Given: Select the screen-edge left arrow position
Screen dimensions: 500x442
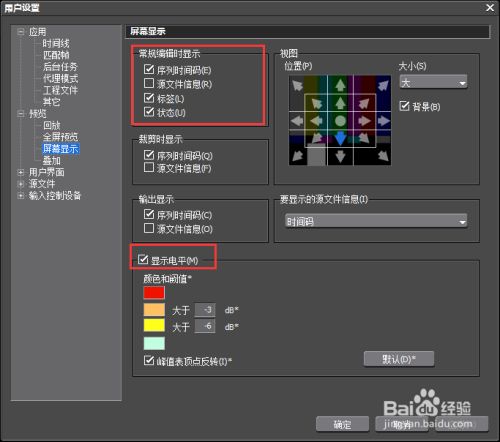Looking at the screenshot, I should [x=296, y=120].
